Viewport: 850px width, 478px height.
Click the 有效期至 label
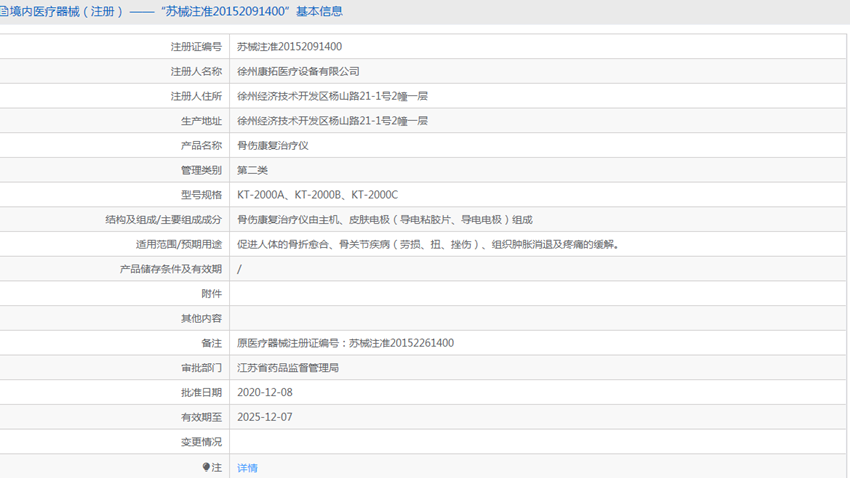pos(201,417)
